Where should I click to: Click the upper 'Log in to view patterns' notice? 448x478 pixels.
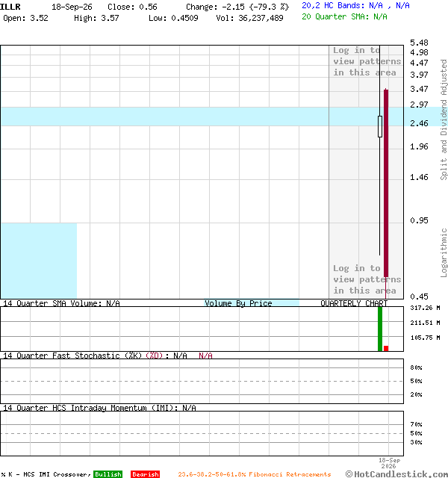pyautogui.click(x=367, y=61)
